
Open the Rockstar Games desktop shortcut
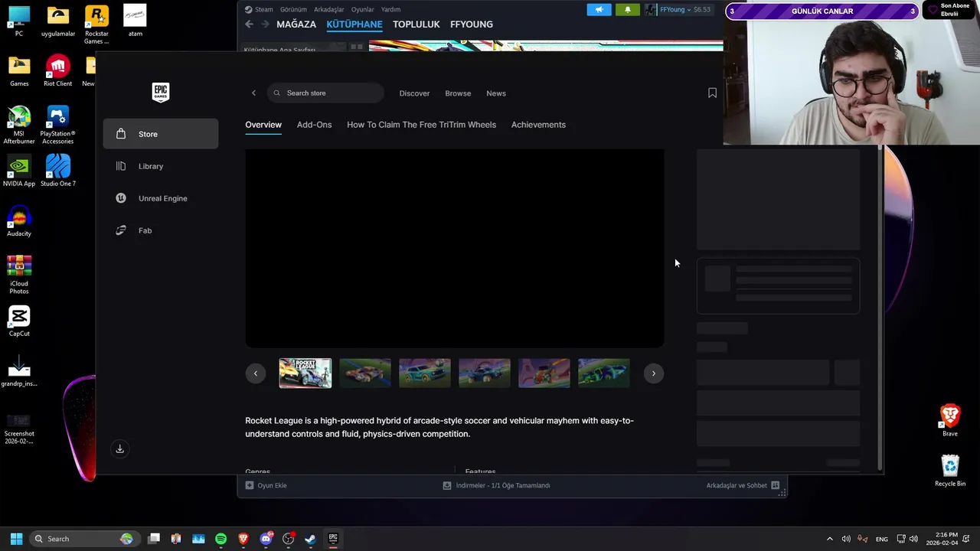point(96,24)
